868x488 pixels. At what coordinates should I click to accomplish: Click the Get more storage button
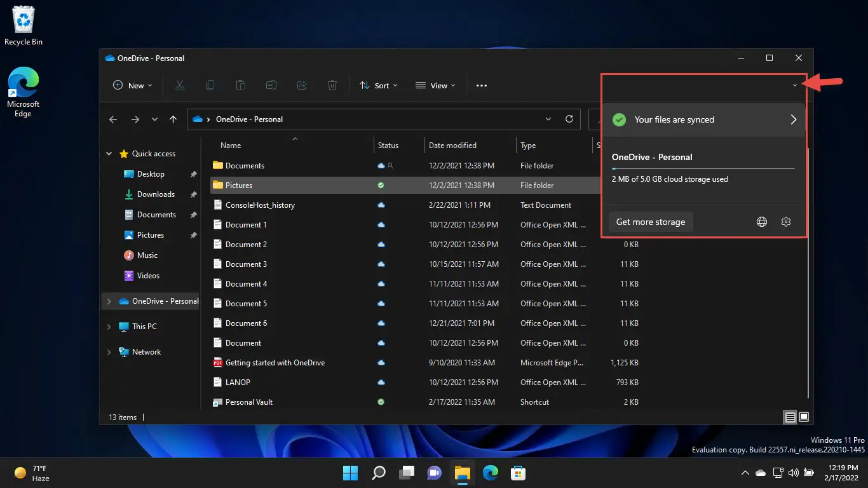click(x=651, y=222)
